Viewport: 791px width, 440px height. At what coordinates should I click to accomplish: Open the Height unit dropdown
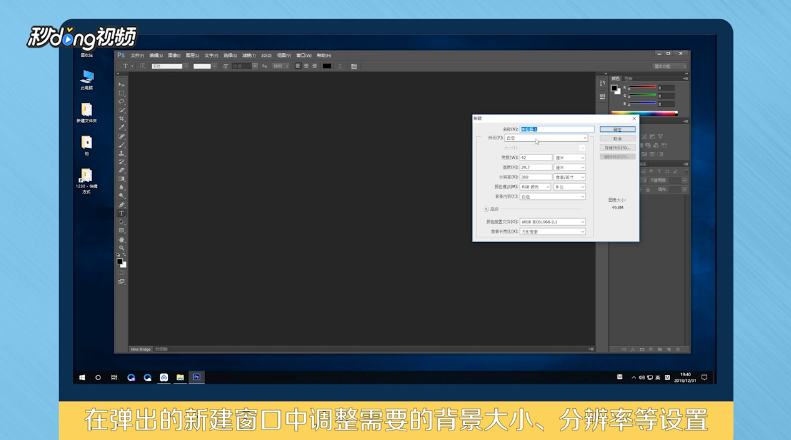(570, 167)
